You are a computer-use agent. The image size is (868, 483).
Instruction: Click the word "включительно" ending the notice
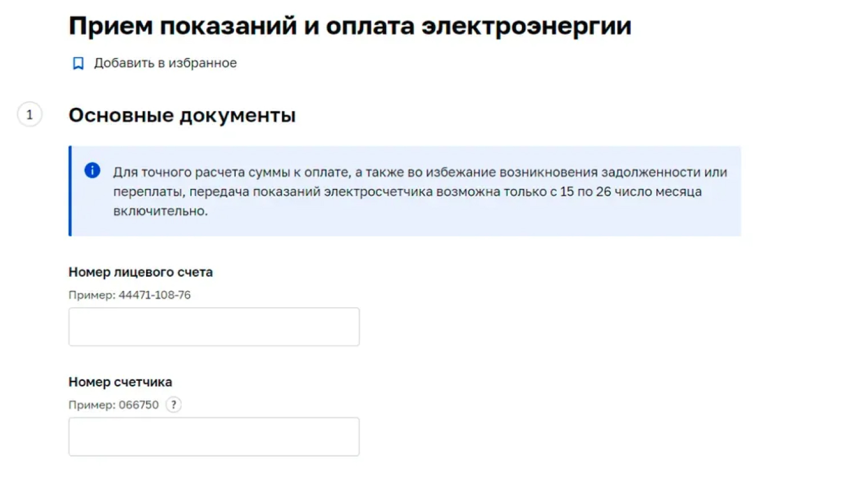pyautogui.click(x=159, y=211)
